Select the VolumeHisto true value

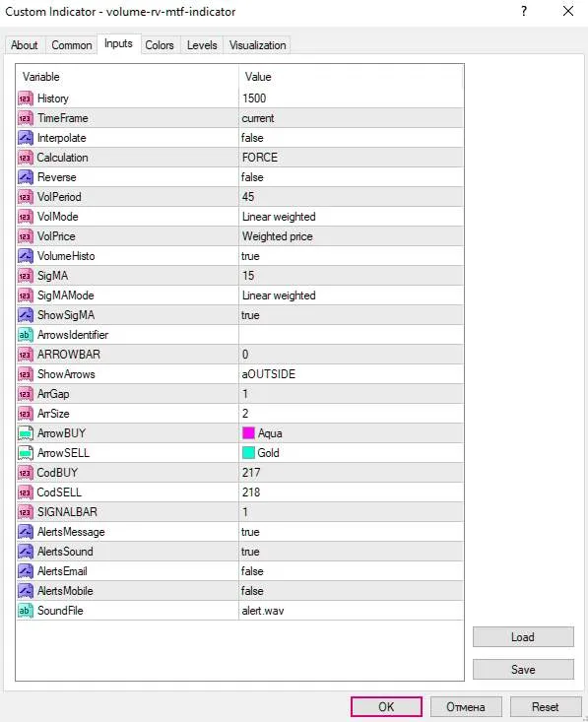click(351, 256)
